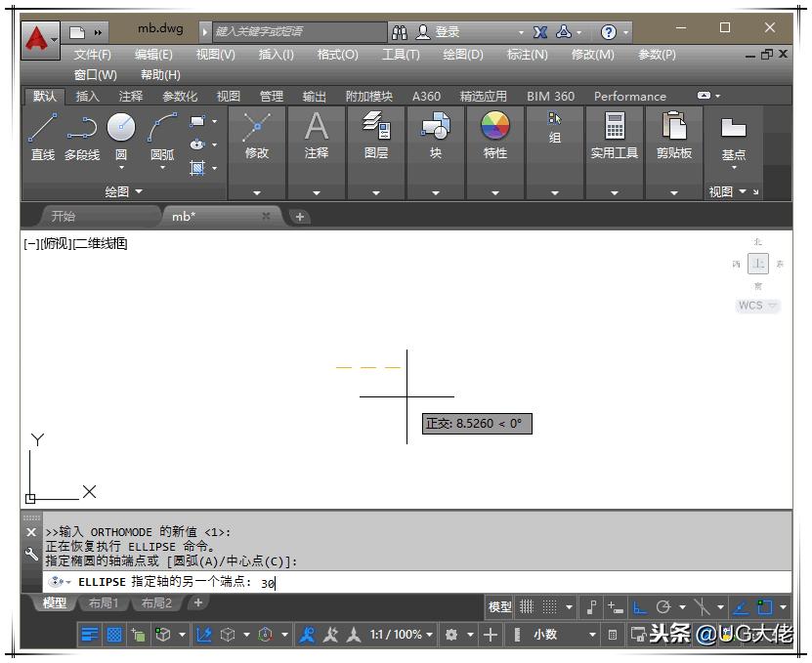Open the Autodesk Exchange X icon
The image size is (812, 663).
[540, 32]
